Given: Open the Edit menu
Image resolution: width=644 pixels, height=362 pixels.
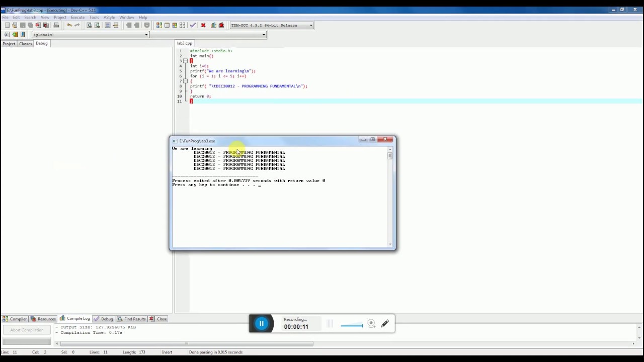Looking at the screenshot, I should pos(17,17).
